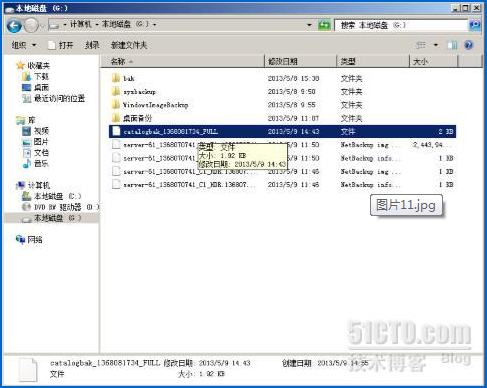
Task: Click 本地磁盘 (G:) in address breadcrumb
Action: (125, 24)
